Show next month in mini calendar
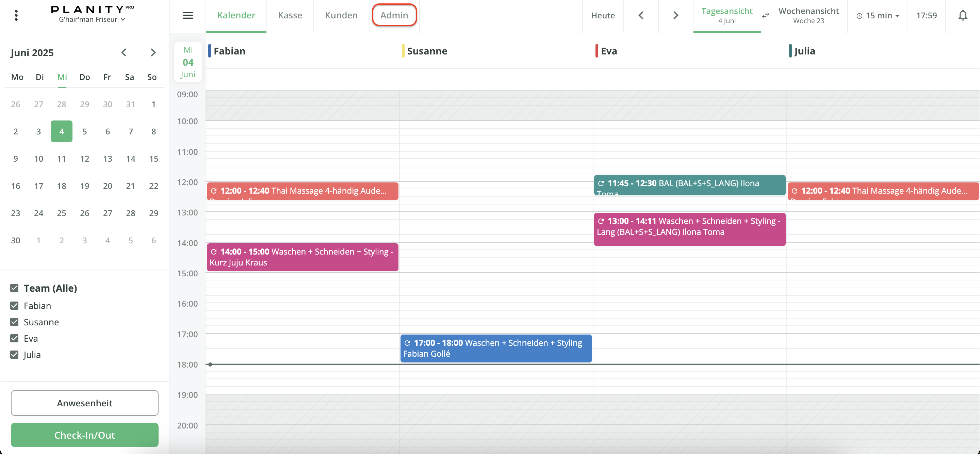The image size is (980, 454). [153, 52]
